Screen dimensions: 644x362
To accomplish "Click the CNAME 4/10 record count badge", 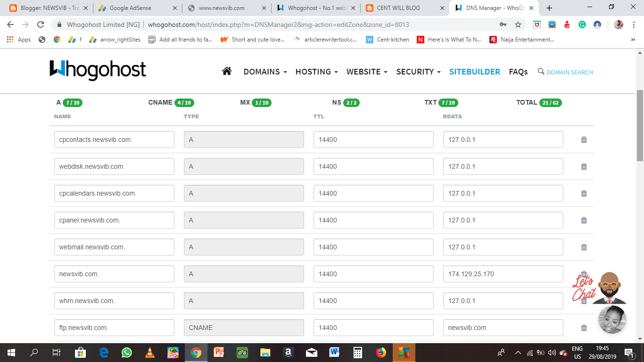I will pos(184,103).
